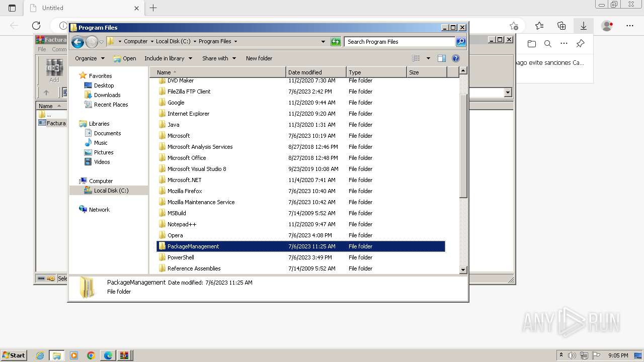Select Libraries in navigation pane
The image size is (644, 362).
pos(99,124)
